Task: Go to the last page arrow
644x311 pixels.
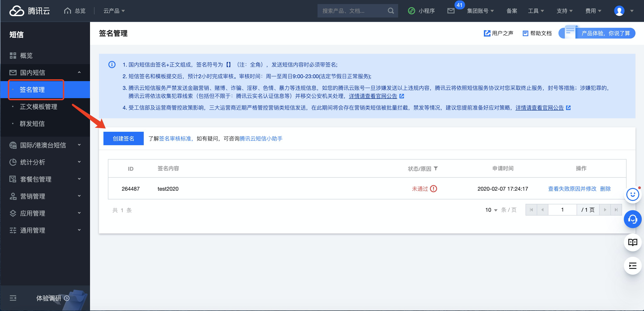Action: (616, 210)
